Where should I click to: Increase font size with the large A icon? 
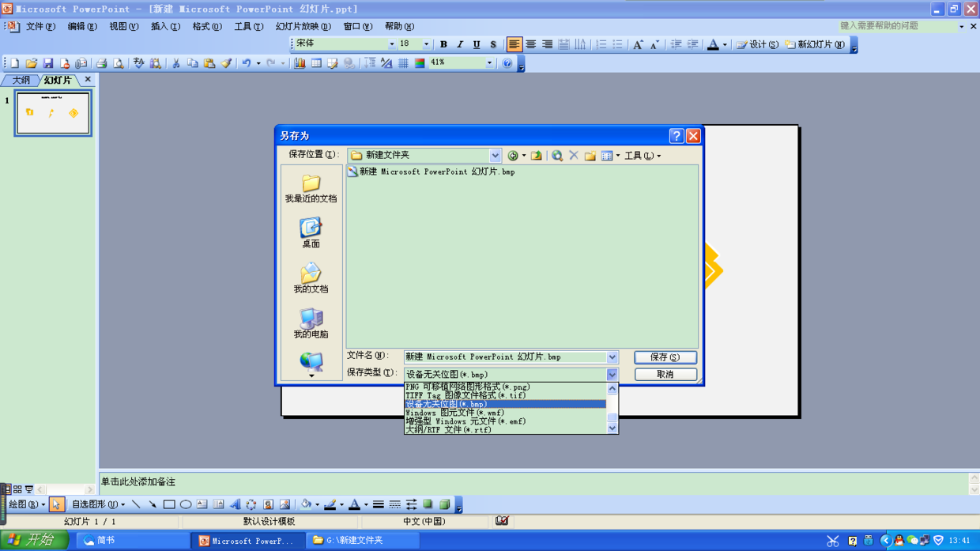[639, 45]
